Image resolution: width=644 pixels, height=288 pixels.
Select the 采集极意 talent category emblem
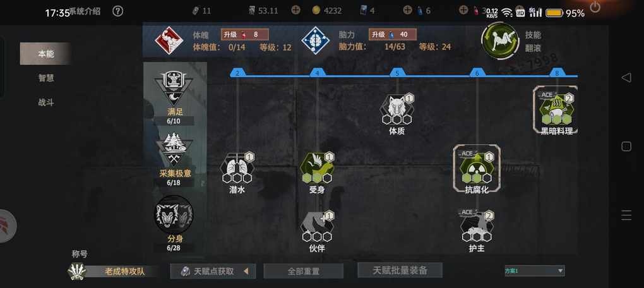click(174, 150)
